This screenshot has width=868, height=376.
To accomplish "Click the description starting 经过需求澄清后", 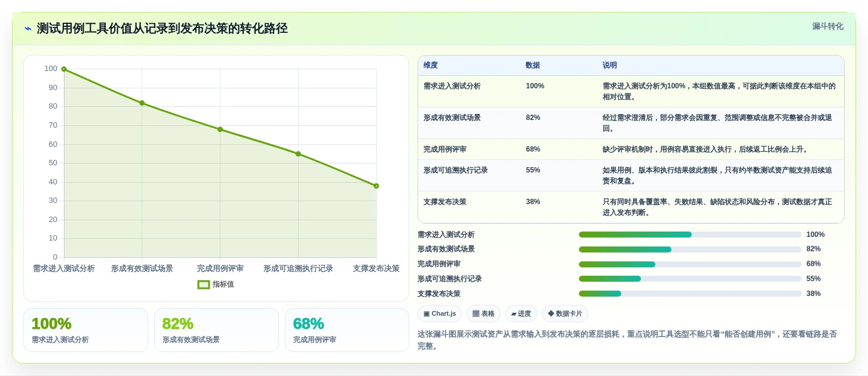I will point(717,123).
